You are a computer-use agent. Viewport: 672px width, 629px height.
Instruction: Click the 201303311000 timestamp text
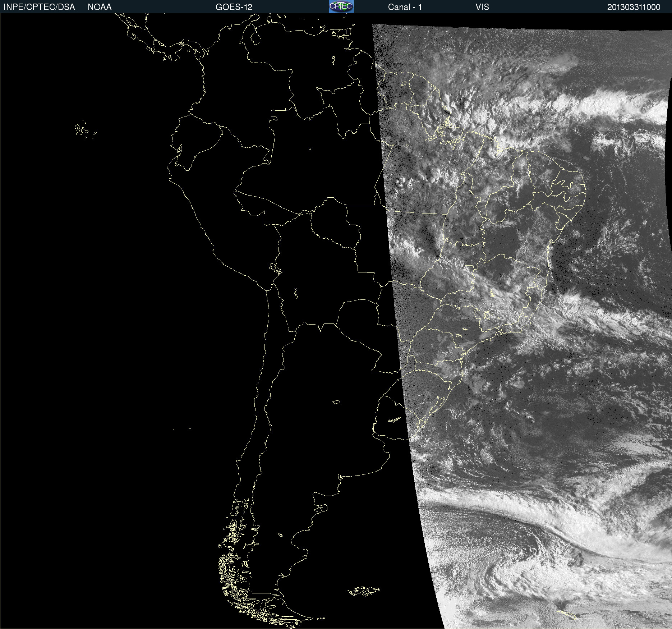(634, 7)
